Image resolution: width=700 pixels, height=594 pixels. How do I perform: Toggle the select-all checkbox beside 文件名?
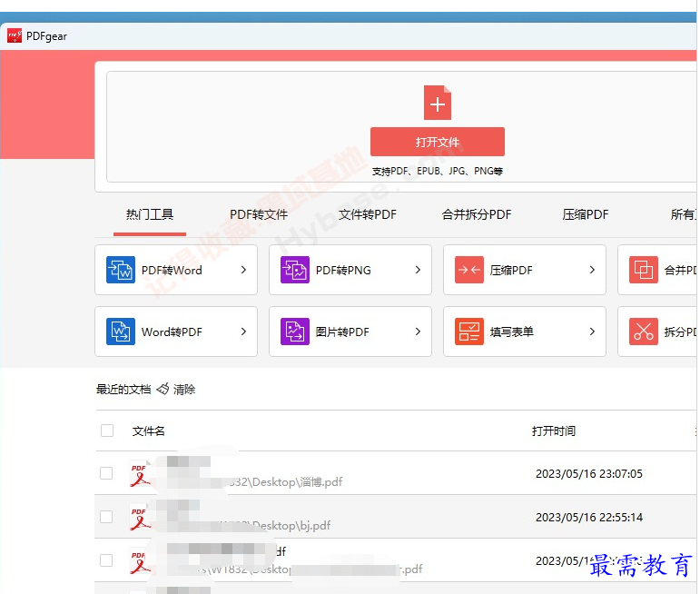coord(107,431)
